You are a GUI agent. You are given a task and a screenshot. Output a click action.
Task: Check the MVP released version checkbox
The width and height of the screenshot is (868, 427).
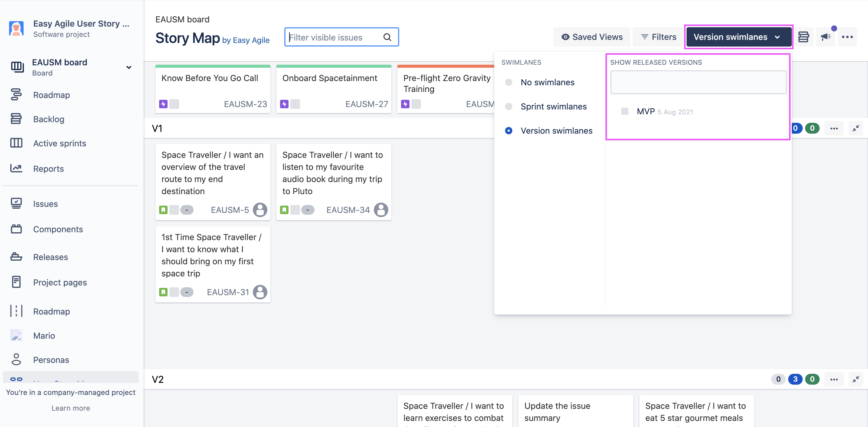coord(624,111)
